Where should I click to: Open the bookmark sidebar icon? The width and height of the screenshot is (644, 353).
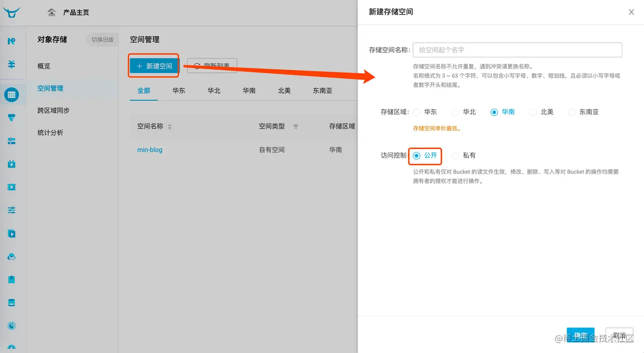[11, 279]
